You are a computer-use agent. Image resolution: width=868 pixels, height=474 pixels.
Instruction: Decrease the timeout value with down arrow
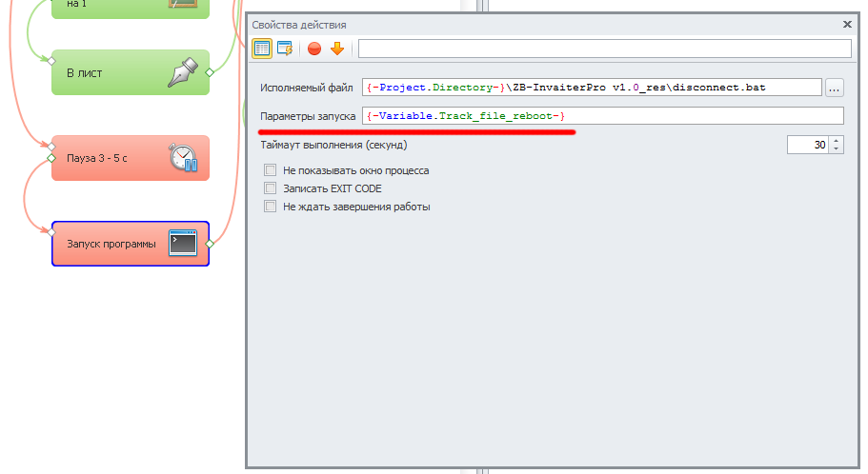[837, 149]
